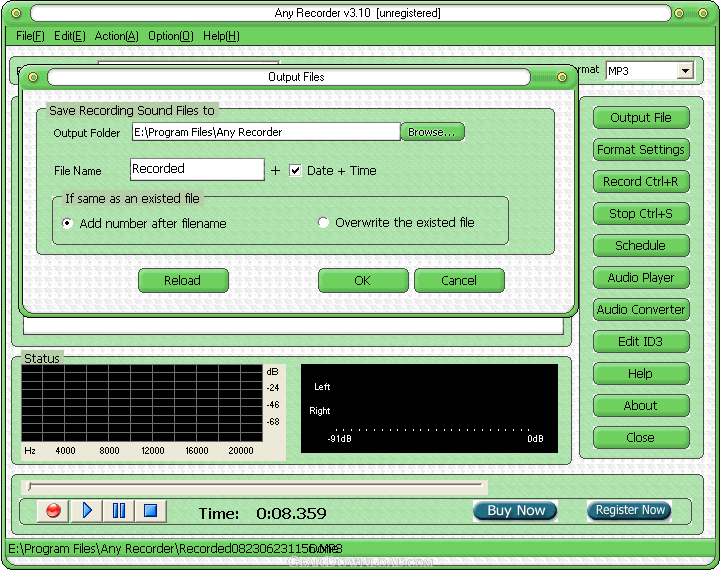Click the blue stop square button
This screenshot has width=722, height=571.
click(x=151, y=511)
